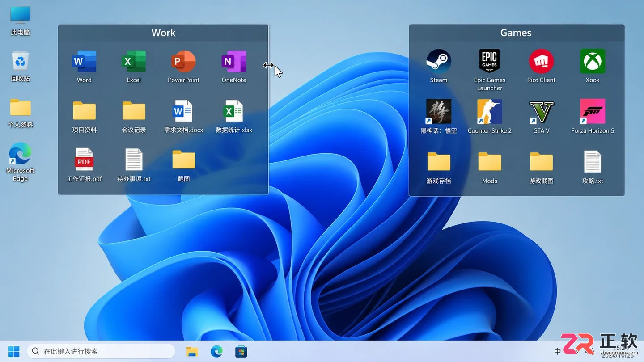Click the 回收站 recycle bin icon

(x=20, y=62)
